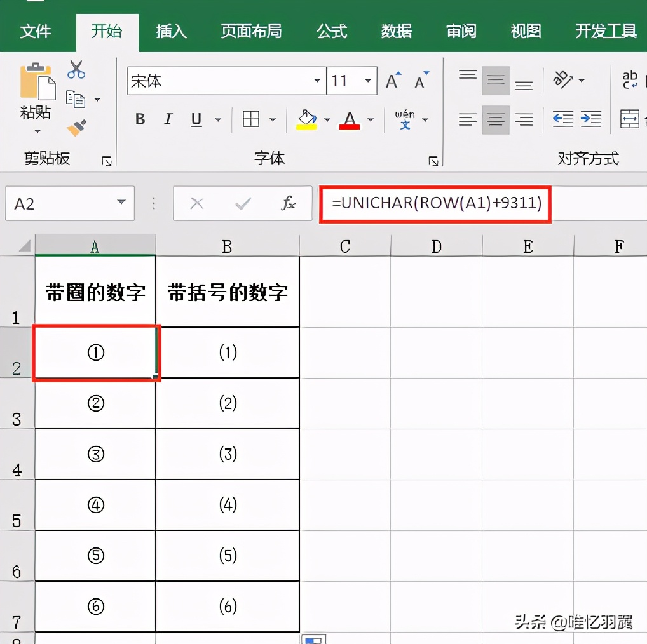Open the Copy options arrow

pos(97,99)
